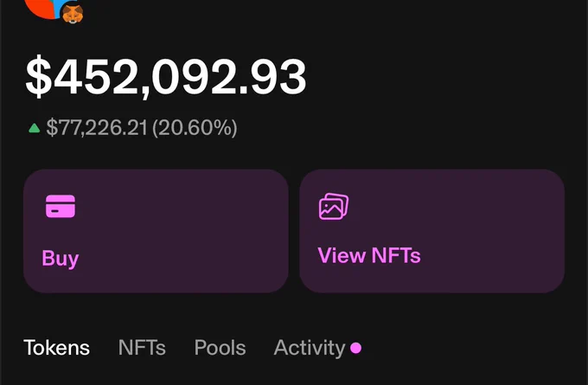Click the pink "Buy" label text
This screenshot has width=588, height=385.
click(61, 258)
